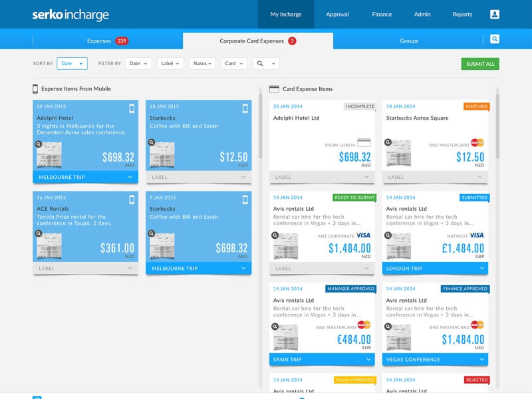Screen dimensions: 532x399
Task: Click the Mastercard logo on Starbucks Aotea Square
Action: tap(477, 142)
